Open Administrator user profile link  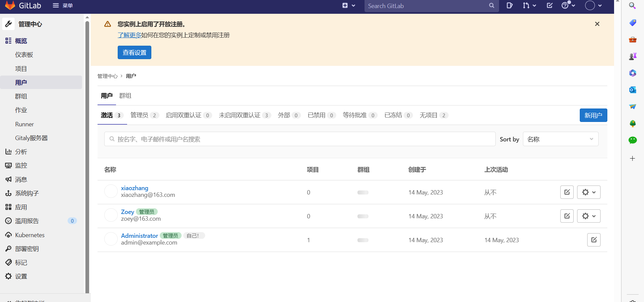click(x=139, y=236)
